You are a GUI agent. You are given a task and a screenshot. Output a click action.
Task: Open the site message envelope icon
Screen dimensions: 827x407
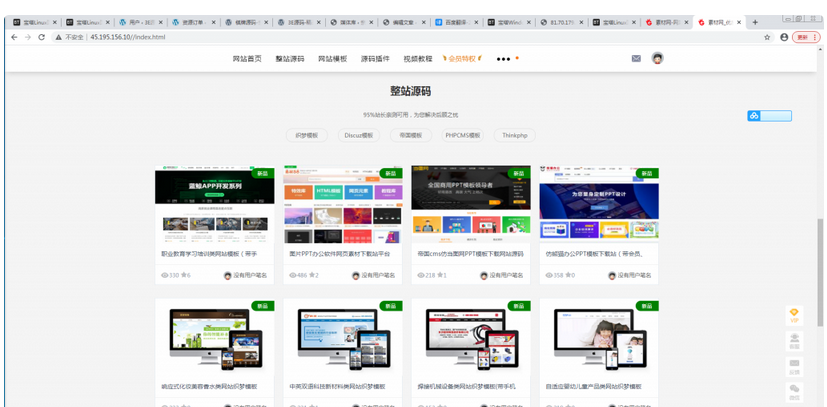pos(636,59)
